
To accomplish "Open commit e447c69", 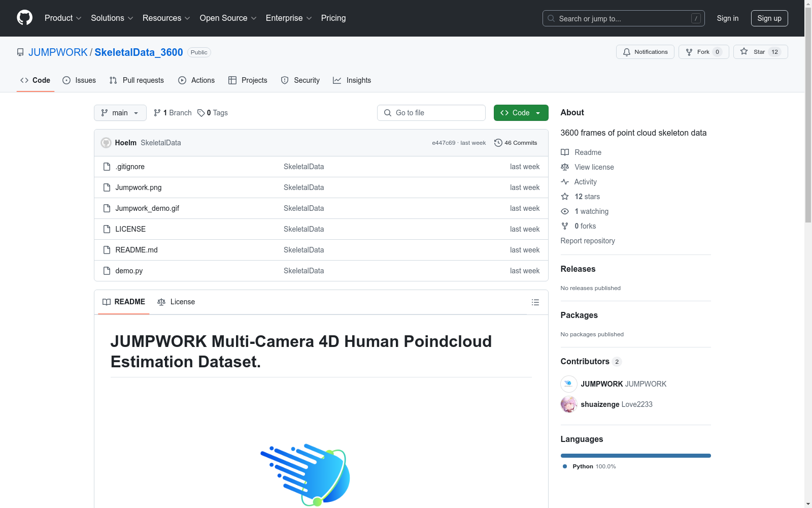I will pyautogui.click(x=444, y=143).
